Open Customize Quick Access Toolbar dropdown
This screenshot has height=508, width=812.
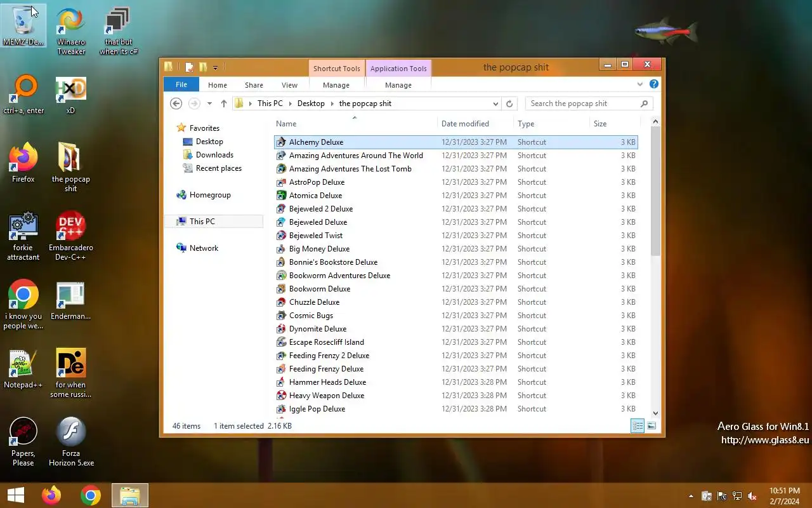pyautogui.click(x=216, y=67)
